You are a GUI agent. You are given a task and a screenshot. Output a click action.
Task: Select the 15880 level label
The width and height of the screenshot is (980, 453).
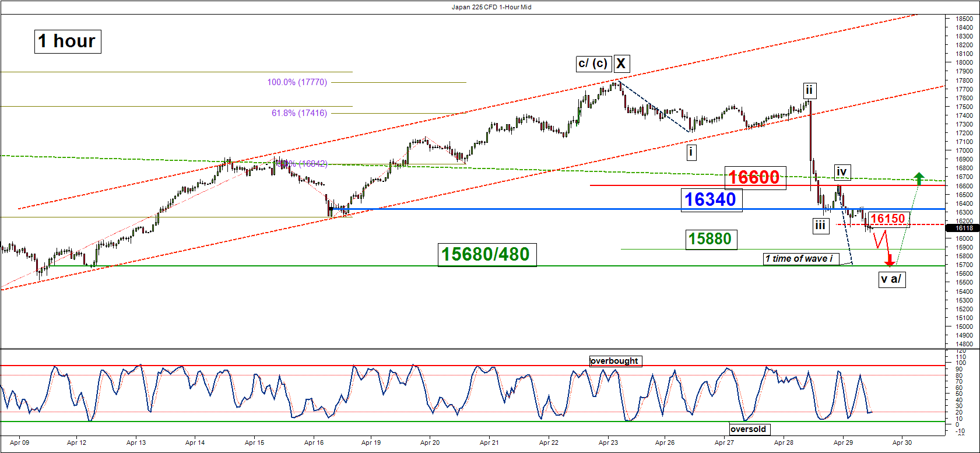[x=710, y=239]
